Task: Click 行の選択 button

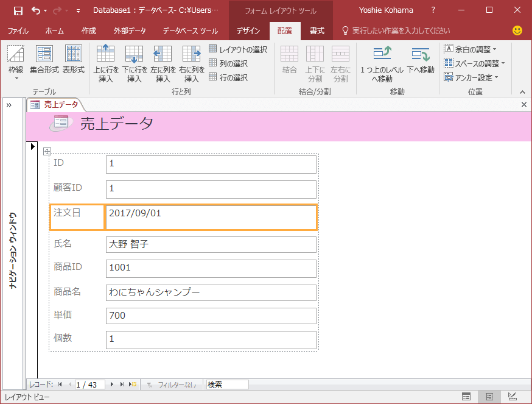Action: [x=228, y=77]
